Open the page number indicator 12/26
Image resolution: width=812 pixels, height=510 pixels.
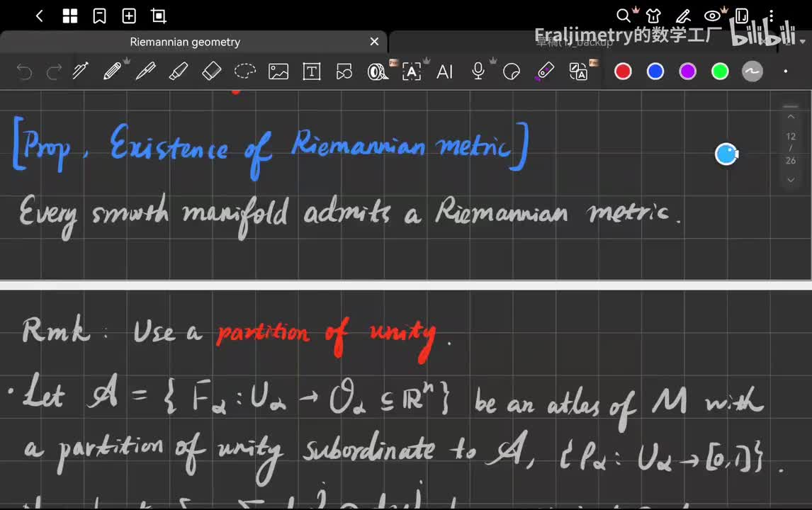[791, 149]
